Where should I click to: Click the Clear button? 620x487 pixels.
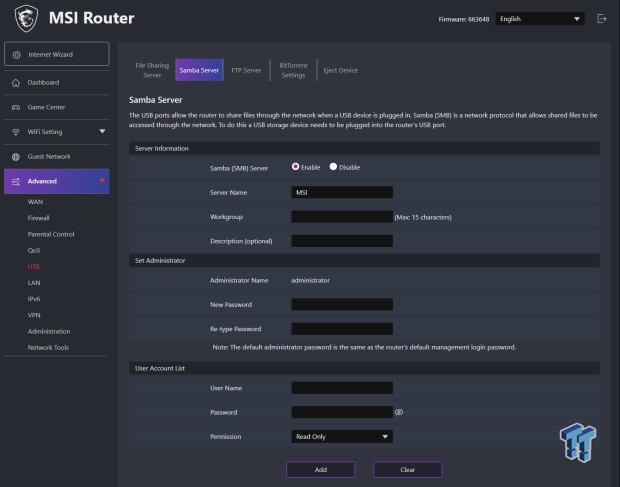coord(408,470)
